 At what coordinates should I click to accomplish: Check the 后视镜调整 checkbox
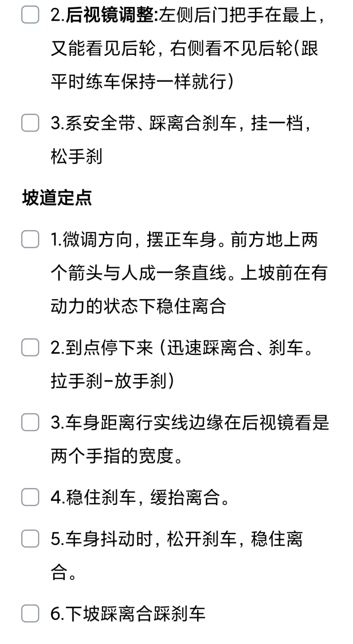(x=30, y=15)
